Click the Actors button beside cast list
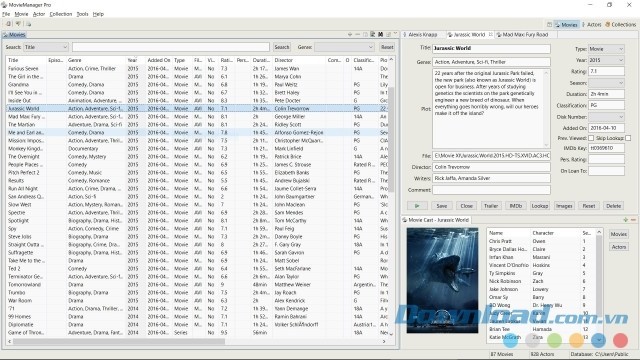This screenshot has height=360, width=640. [x=619, y=247]
